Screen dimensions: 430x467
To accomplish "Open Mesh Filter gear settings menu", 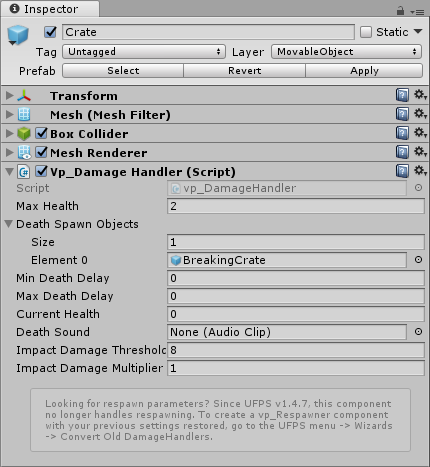I will (420, 114).
